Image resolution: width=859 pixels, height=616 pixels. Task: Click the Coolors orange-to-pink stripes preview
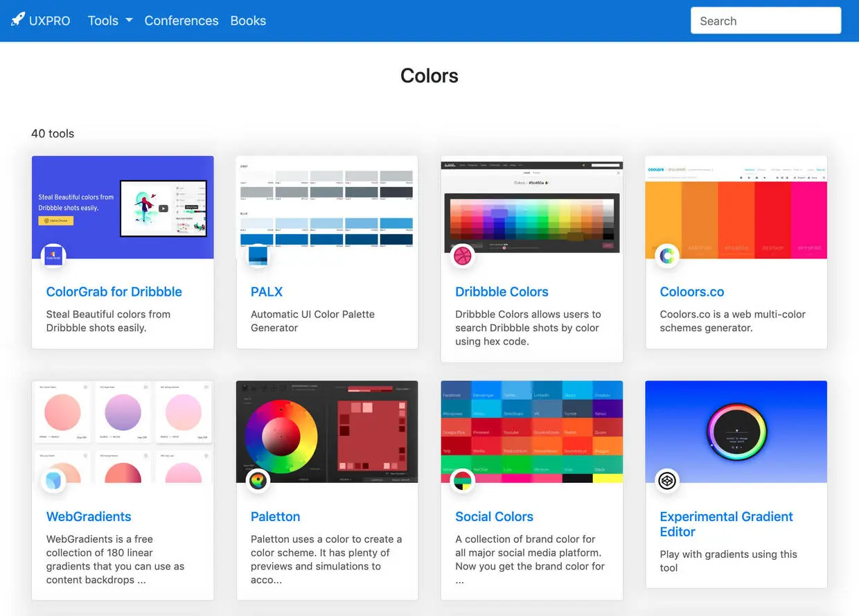click(x=736, y=207)
